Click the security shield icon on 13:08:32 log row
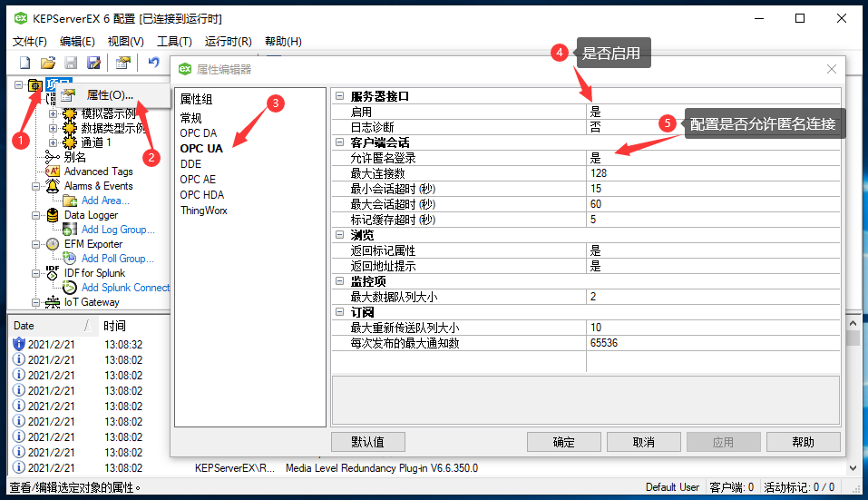 19,344
